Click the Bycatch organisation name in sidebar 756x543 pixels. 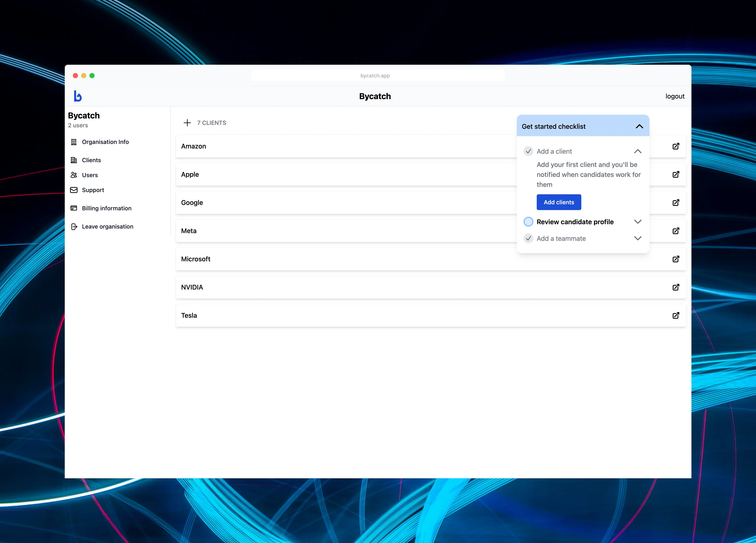pos(84,115)
